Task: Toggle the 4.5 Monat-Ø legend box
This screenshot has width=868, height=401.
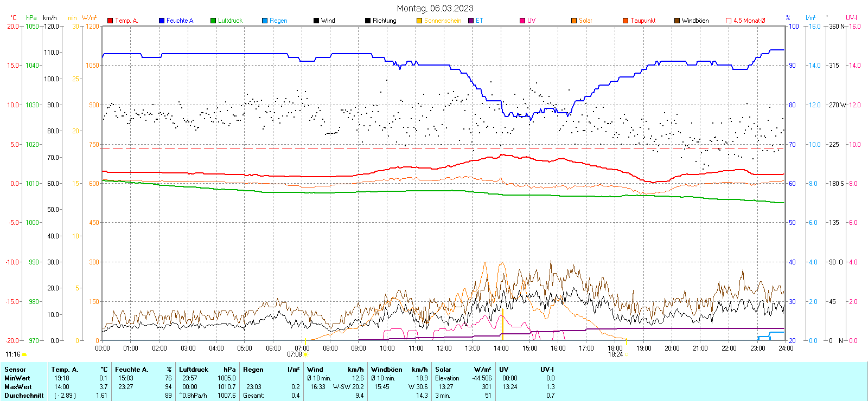Action: pos(729,21)
